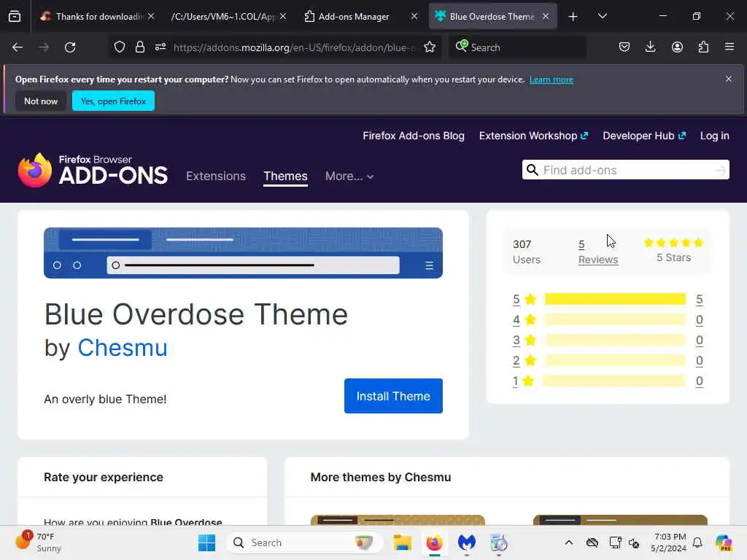Install the Blue Overdose Theme
The image size is (747, 560).
click(393, 396)
